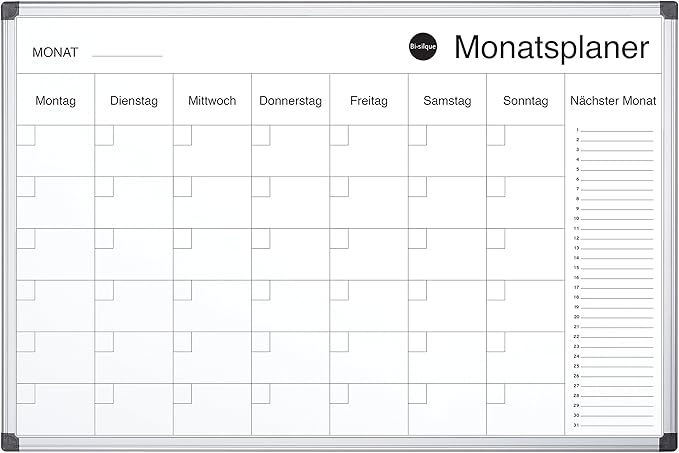Select the Montag column header
Image resolution: width=679 pixels, height=453 pixels.
coord(55,101)
